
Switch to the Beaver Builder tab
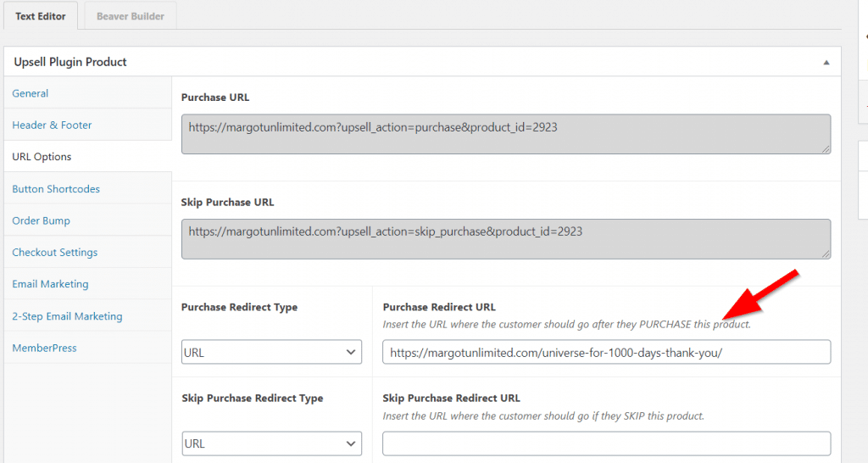tap(130, 16)
